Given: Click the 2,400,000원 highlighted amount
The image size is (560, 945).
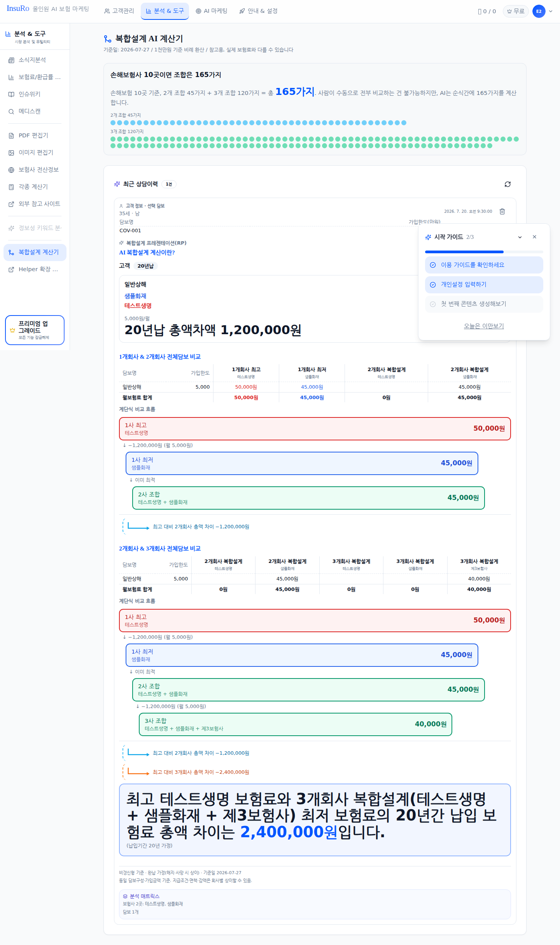Looking at the screenshot, I should coord(289,831).
